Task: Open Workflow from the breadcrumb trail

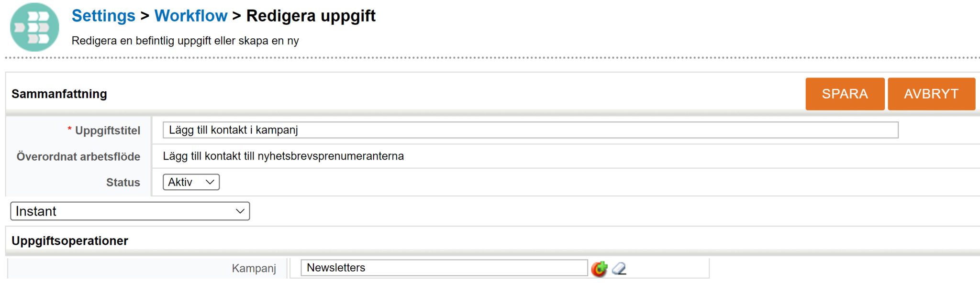Action: point(191,15)
